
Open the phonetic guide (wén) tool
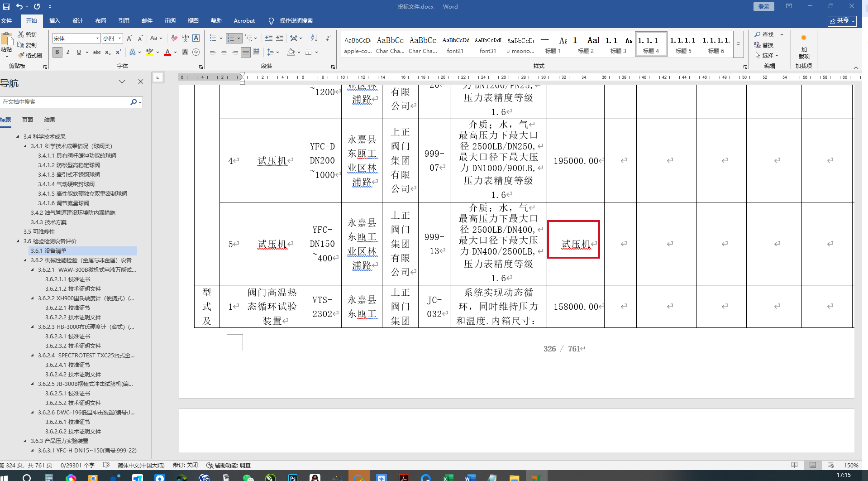pyautogui.click(x=185, y=38)
